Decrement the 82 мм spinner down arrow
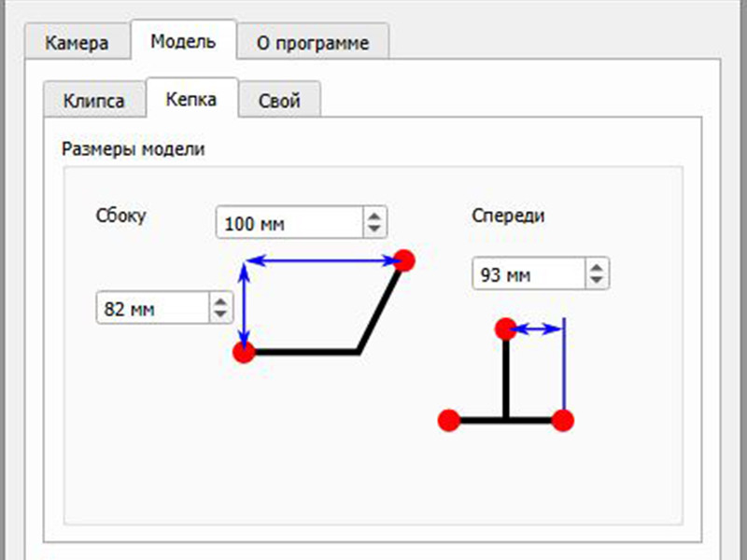 click(220, 315)
